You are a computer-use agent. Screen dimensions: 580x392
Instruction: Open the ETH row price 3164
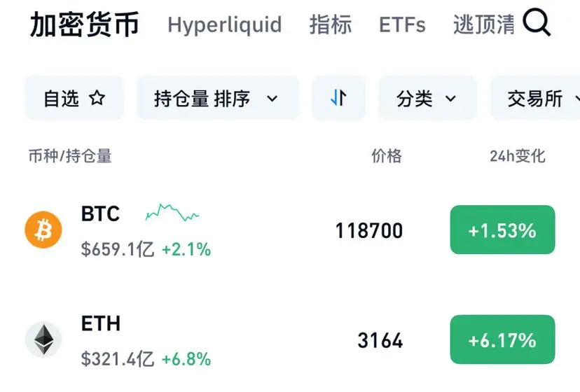tap(380, 340)
